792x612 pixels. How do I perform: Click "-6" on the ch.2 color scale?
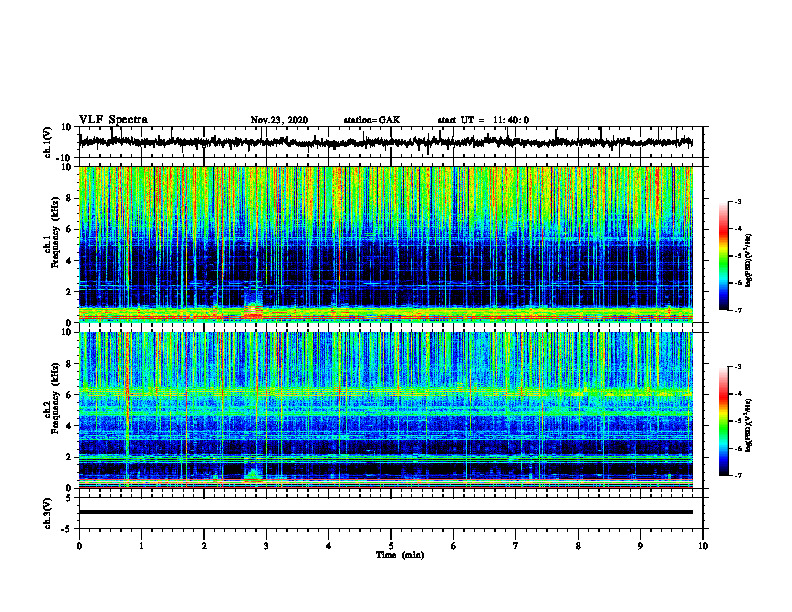click(x=737, y=448)
